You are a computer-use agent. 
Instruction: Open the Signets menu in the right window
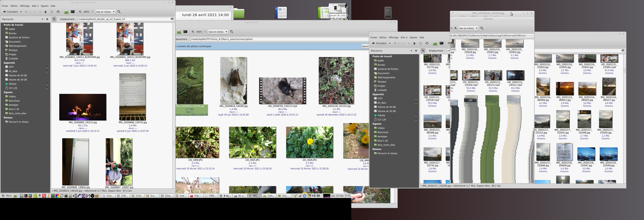(413, 38)
